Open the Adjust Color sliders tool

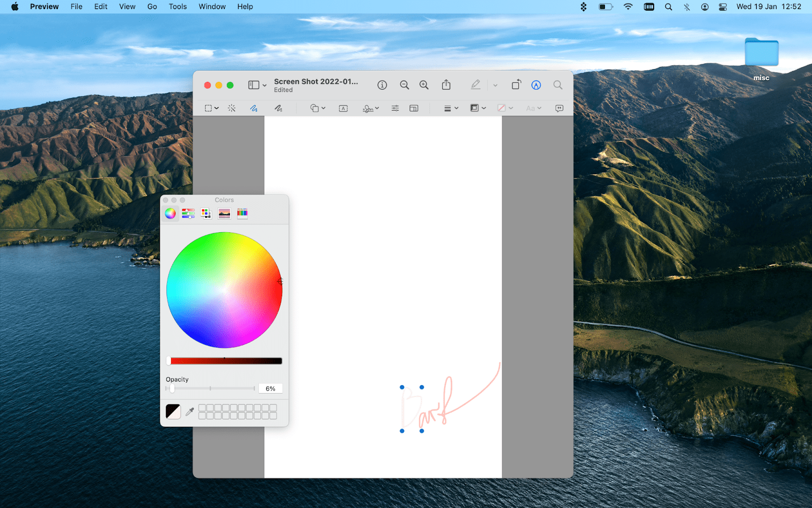click(x=395, y=108)
